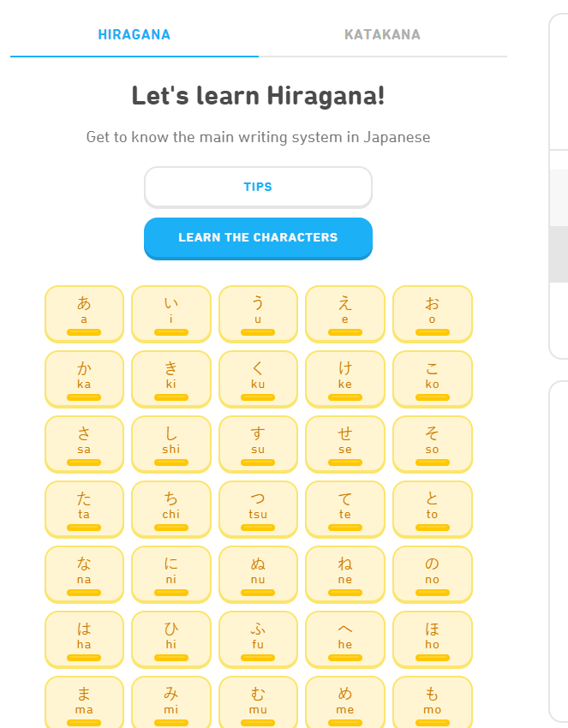Open the Katakana tab
Image resolution: width=568 pixels, height=728 pixels.
[x=383, y=35]
